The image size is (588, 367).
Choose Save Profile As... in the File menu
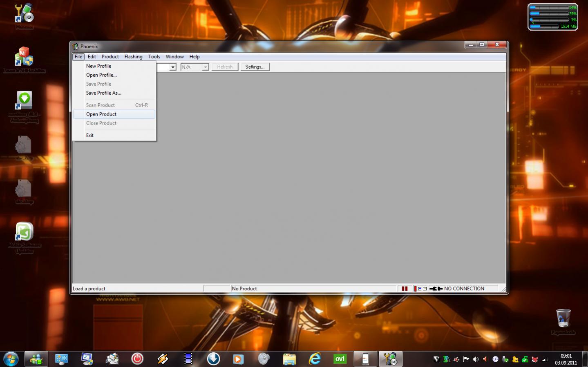coord(114,93)
